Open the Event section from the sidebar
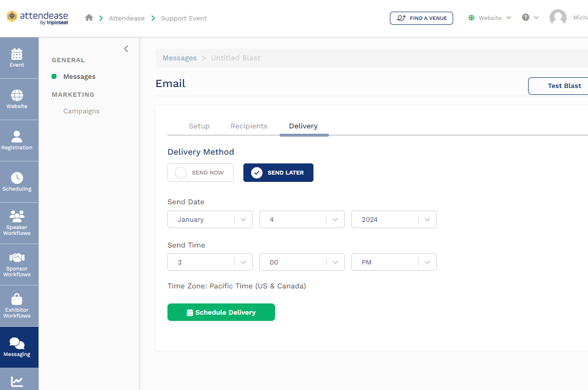588x390 pixels. point(17,57)
